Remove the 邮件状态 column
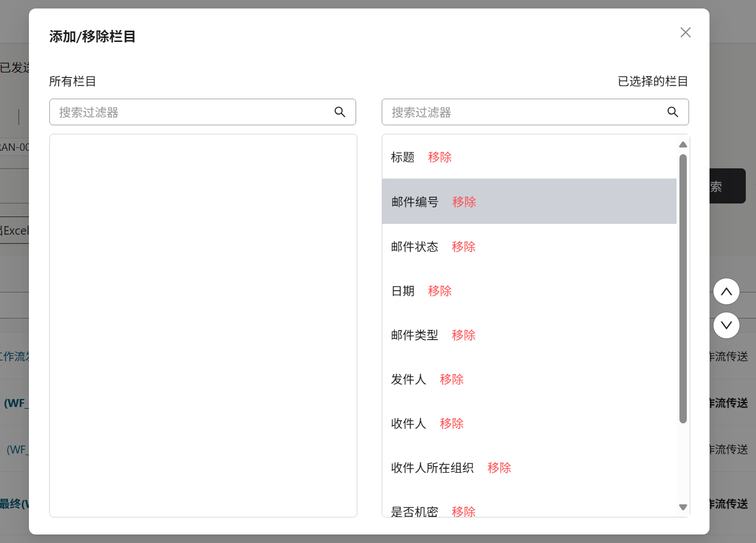 coord(463,247)
